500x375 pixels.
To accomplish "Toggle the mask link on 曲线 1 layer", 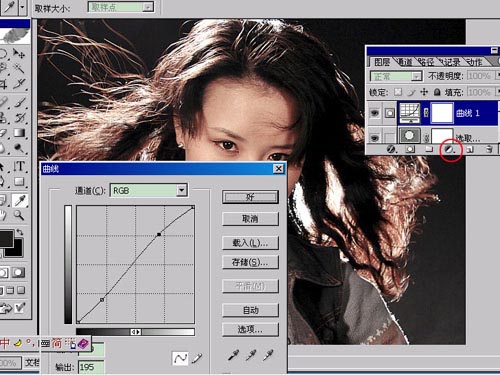I will point(426,113).
